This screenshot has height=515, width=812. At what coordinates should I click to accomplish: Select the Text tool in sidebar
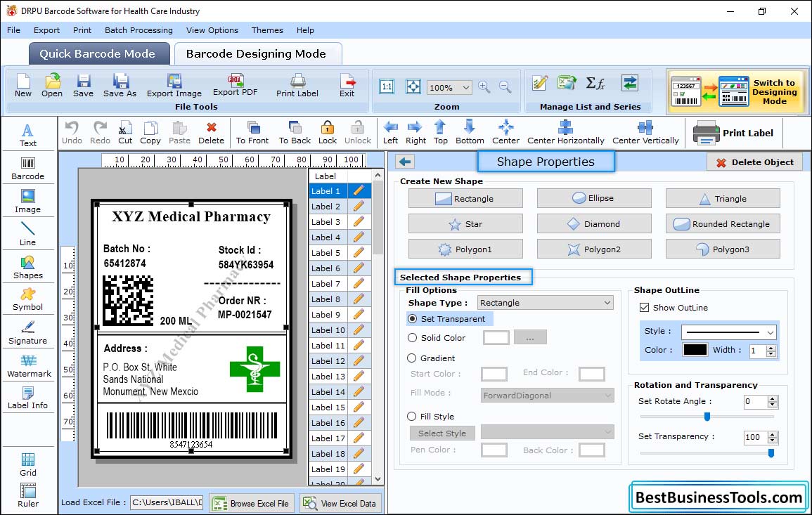(27, 135)
